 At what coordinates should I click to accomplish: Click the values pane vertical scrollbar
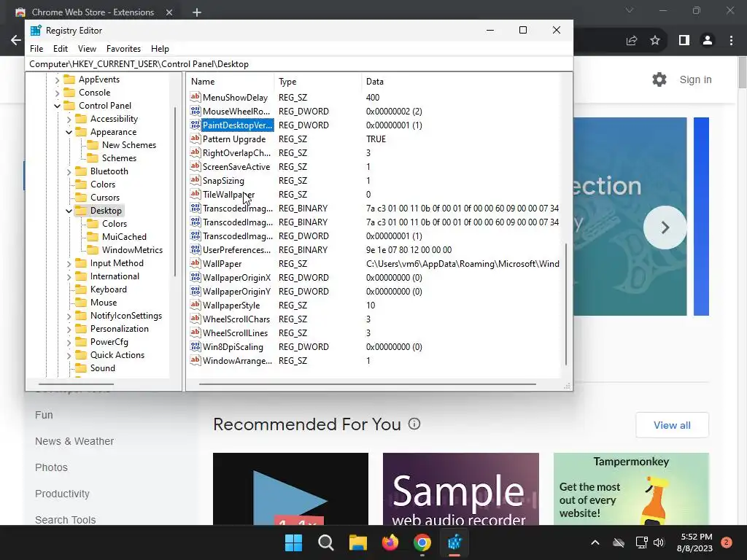pyautogui.click(x=566, y=304)
